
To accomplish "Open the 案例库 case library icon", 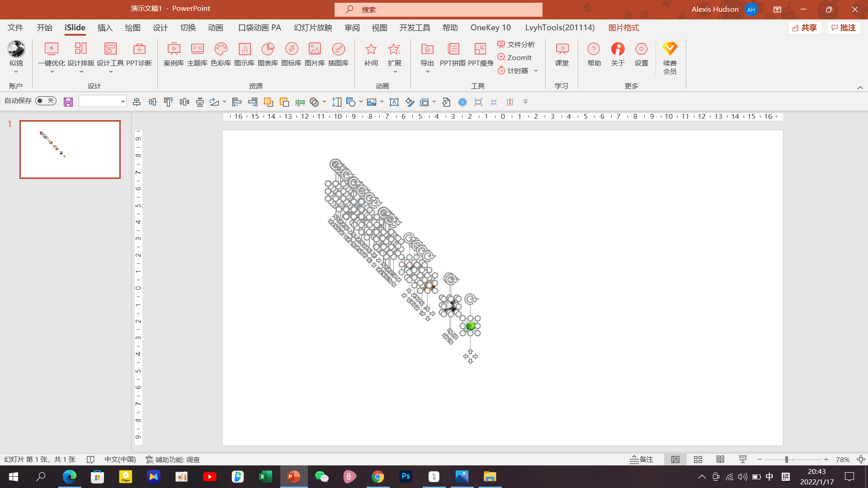I will click(x=174, y=54).
